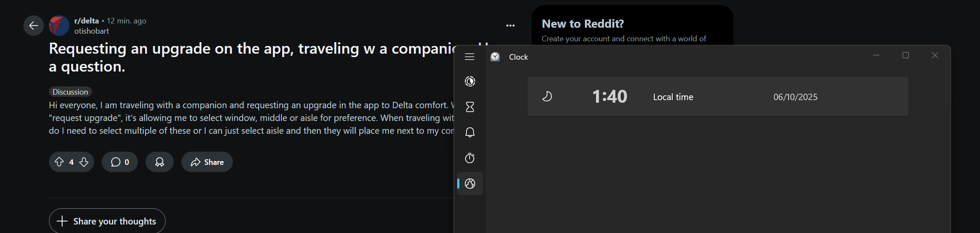
Task: Open the Stopwatch page in Clock
Action: pyautogui.click(x=470, y=158)
